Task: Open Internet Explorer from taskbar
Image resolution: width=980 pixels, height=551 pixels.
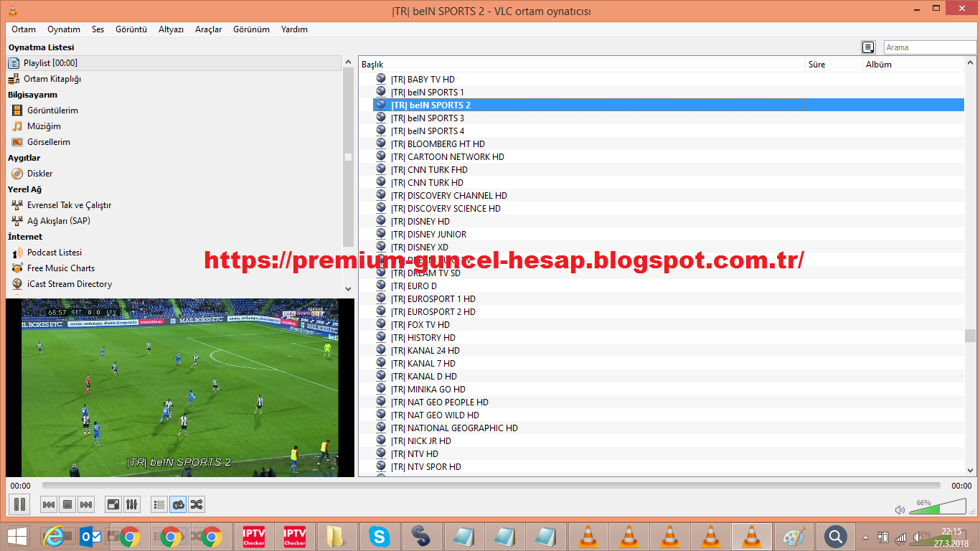Action: pos(53,537)
